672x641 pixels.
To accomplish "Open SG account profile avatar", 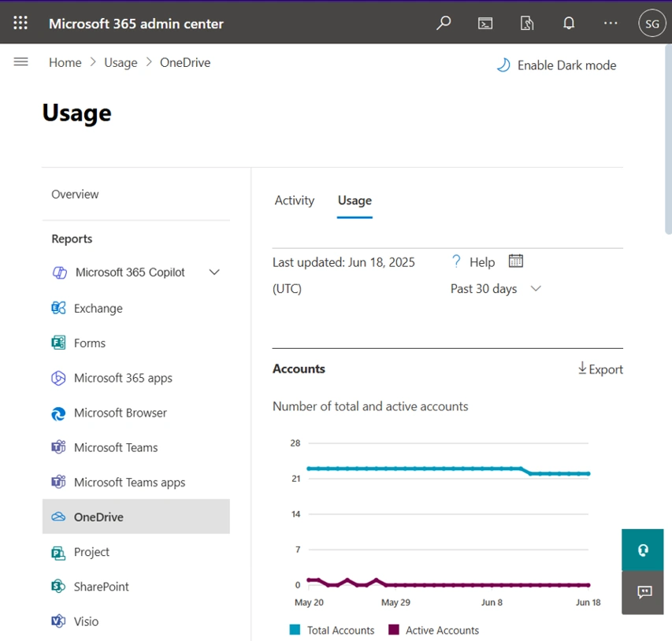I will (652, 23).
